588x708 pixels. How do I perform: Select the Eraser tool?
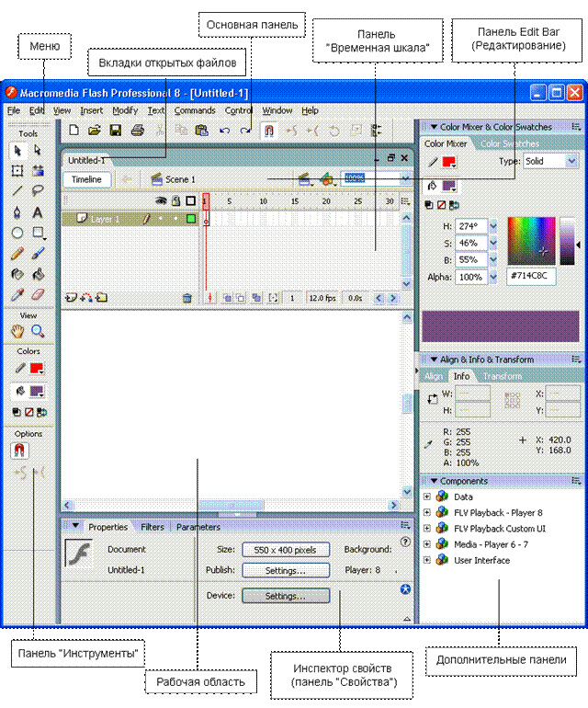point(38,294)
